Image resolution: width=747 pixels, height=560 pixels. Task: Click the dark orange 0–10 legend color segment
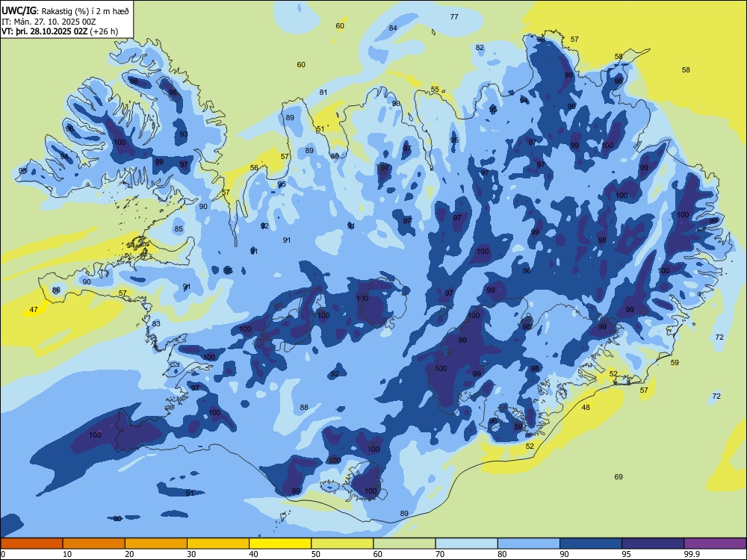click(x=31, y=544)
